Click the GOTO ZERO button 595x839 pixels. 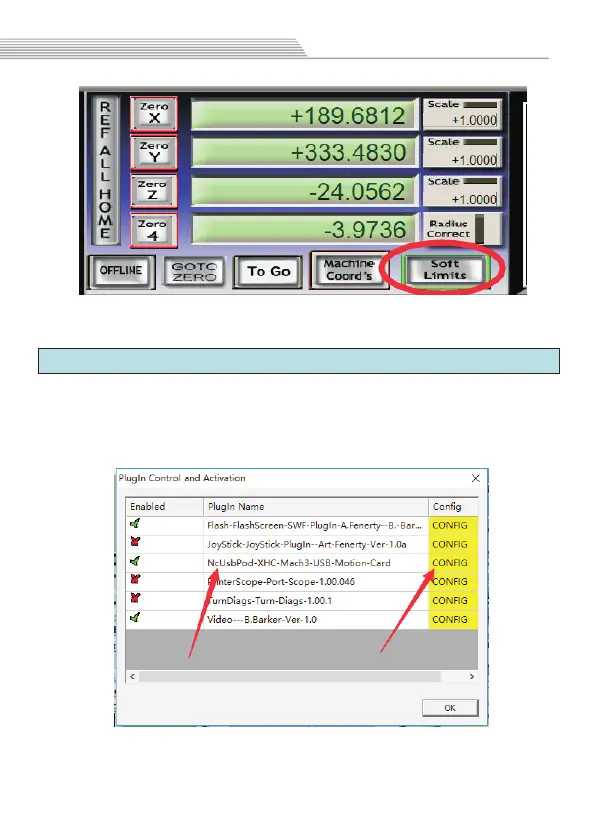pos(194,272)
